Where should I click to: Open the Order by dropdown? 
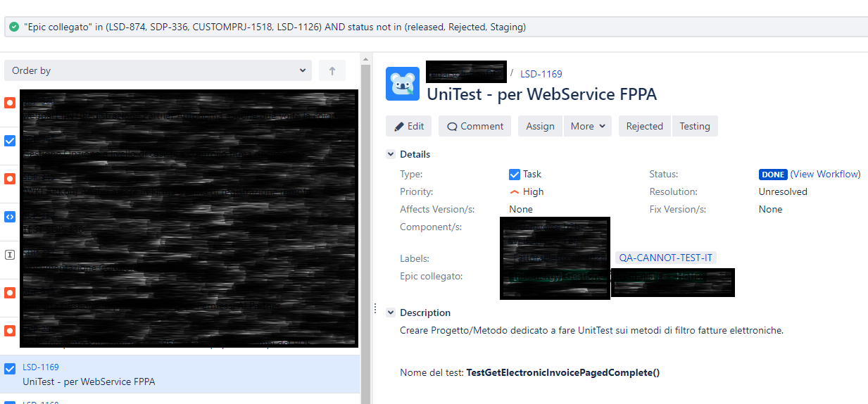[x=158, y=70]
